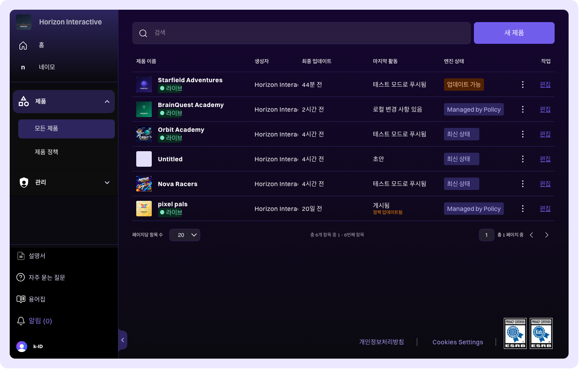This screenshot has height=378, width=588.
Task: Go to previous page arrow
Action: coord(532,235)
